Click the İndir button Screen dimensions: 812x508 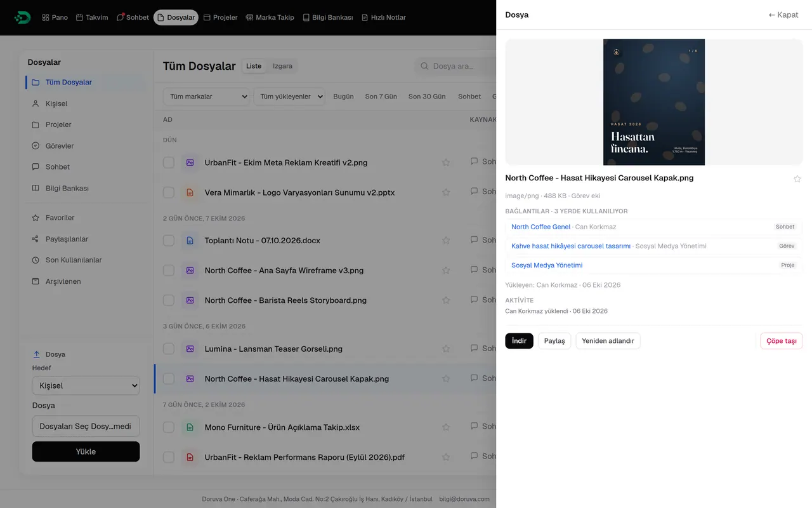coord(519,341)
